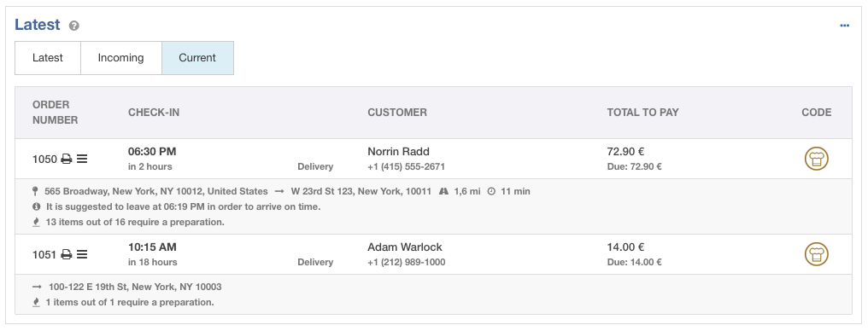Open the help question mark next to Latest

pos(74,26)
